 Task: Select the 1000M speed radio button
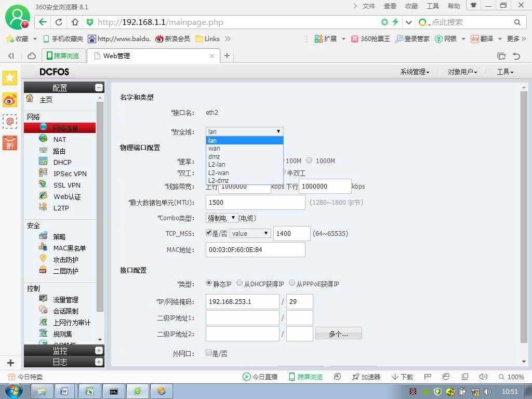point(309,160)
